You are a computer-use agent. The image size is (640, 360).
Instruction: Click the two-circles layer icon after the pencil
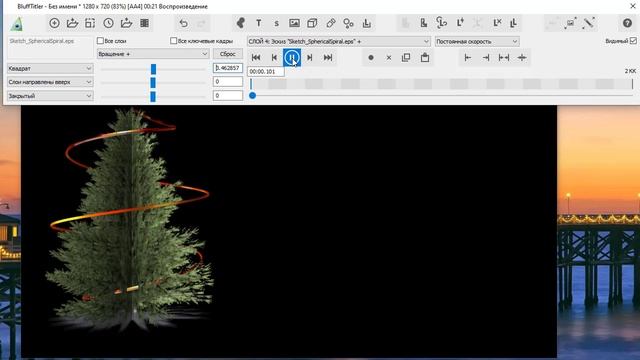[349, 23]
